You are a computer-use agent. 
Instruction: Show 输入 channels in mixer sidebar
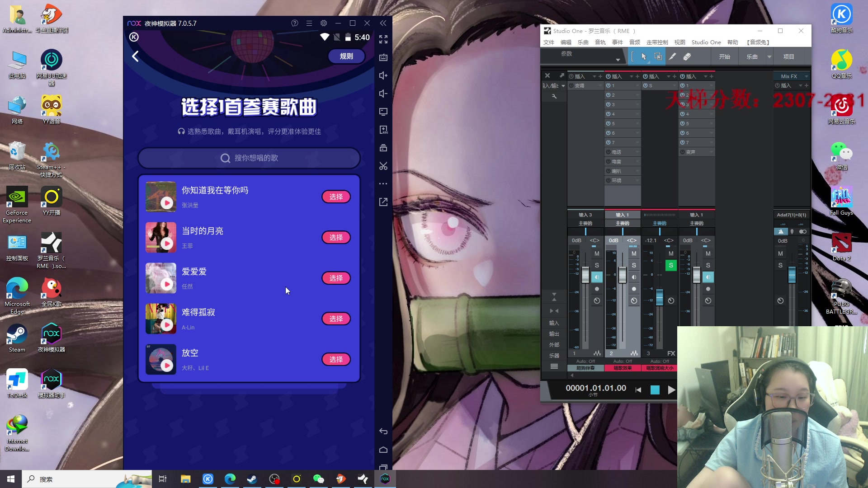(554, 323)
